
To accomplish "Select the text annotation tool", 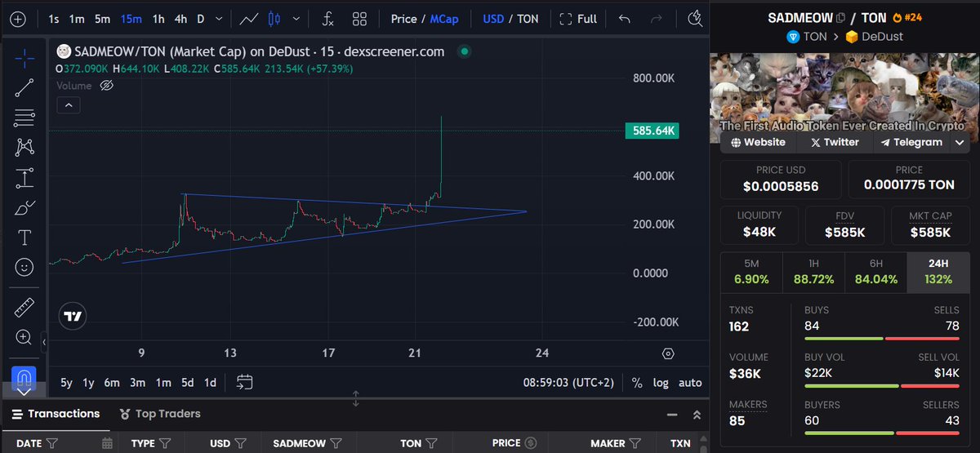I will [x=24, y=238].
